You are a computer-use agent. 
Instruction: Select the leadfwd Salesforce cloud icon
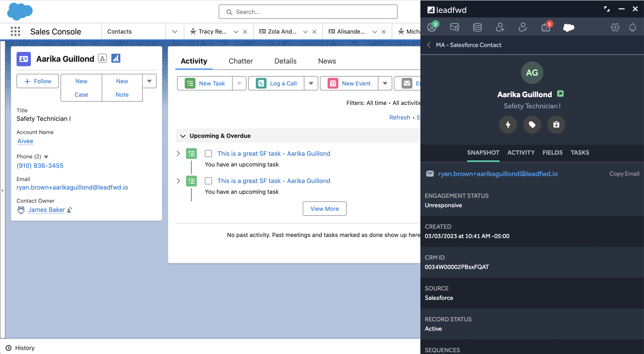pos(569,27)
